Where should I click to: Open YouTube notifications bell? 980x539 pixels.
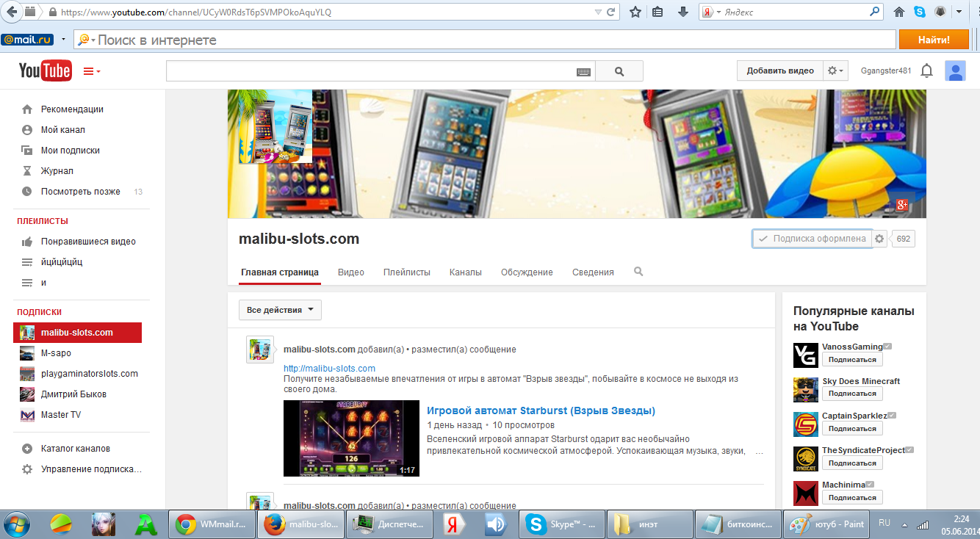[x=927, y=70]
